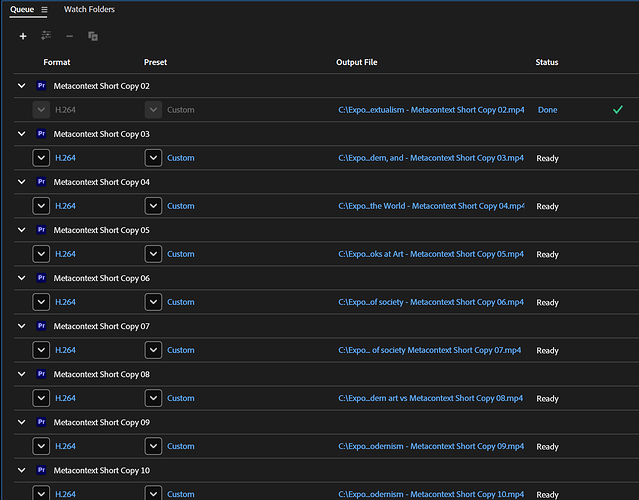This screenshot has width=639, height=500.
Task: Click the Output File column header
Action: (357, 62)
